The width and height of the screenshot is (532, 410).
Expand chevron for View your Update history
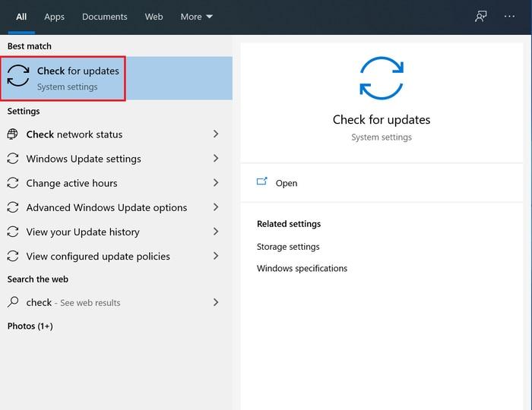[x=216, y=232]
